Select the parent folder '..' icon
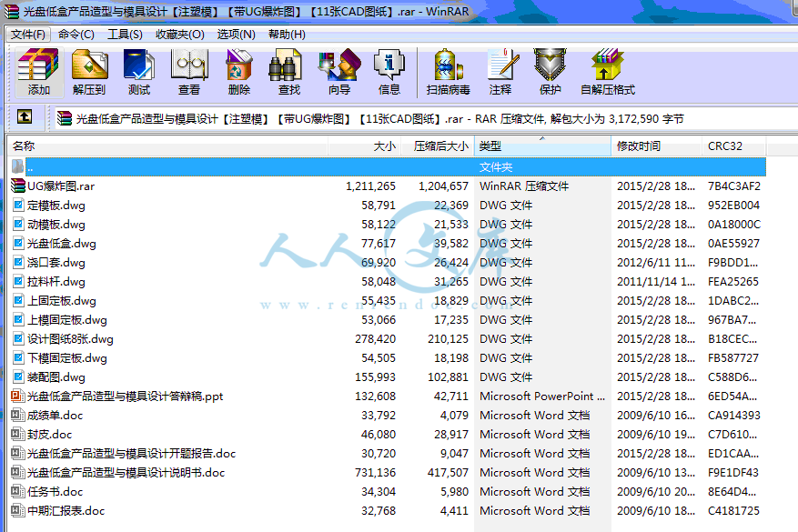 click(18, 166)
